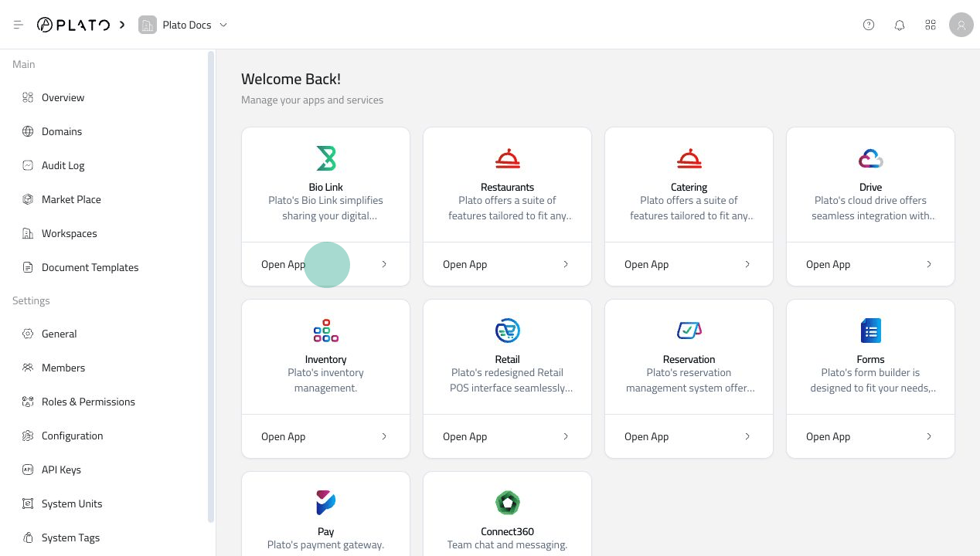This screenshot has width=980, height=556.
Task: Click the Forms document logo
Action: pos(871,331)
